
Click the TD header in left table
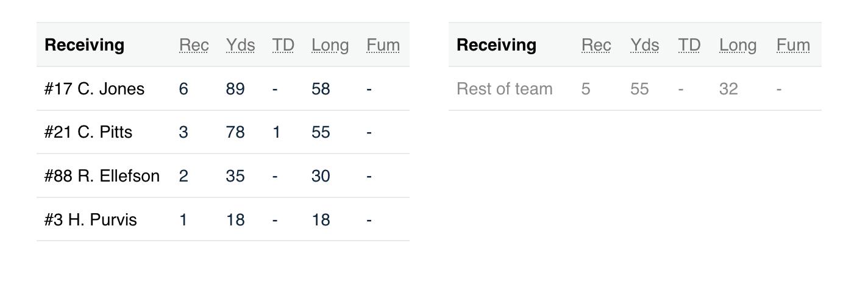tap(283, 45)
